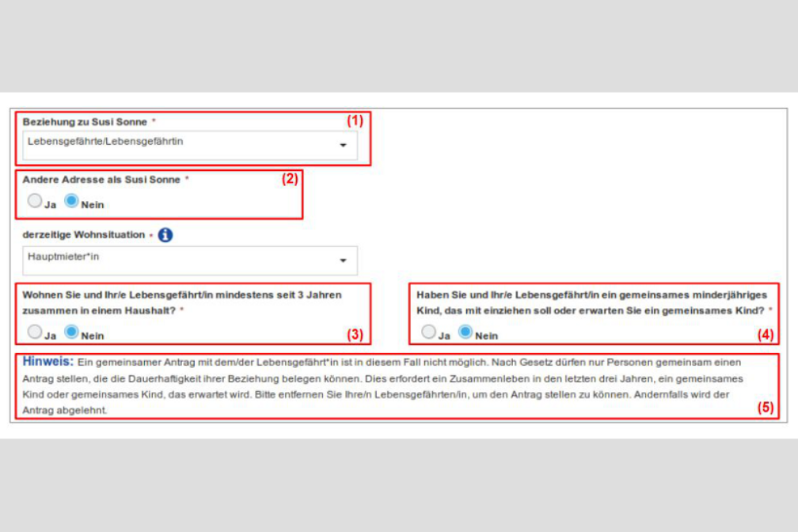798x532 pixels.
Task: Select Ja for Andere Adresse als Susi Sonne
Action: click(x=35, y=200)
